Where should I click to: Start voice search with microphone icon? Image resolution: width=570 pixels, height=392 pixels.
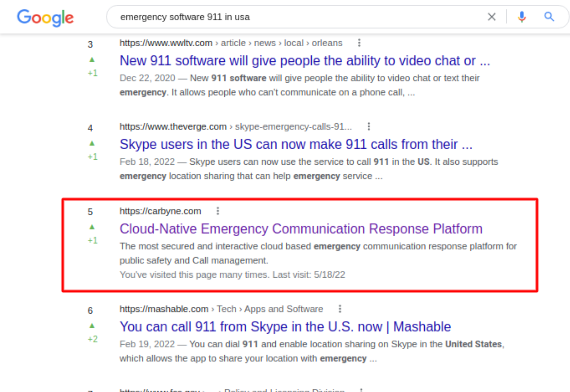point(522,17)
